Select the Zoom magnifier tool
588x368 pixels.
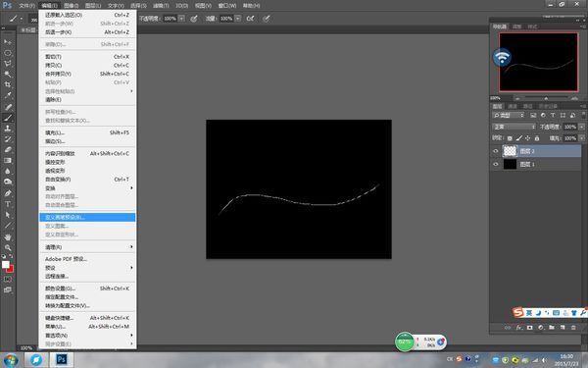8,248
